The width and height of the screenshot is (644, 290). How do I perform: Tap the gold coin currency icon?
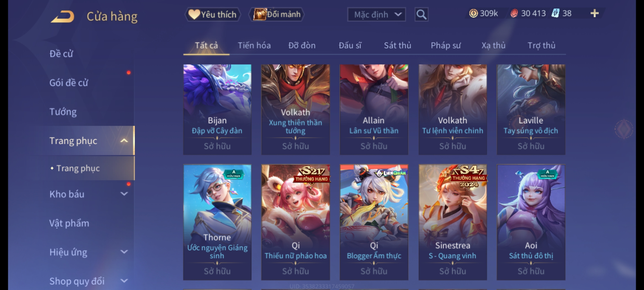(473, 13)
